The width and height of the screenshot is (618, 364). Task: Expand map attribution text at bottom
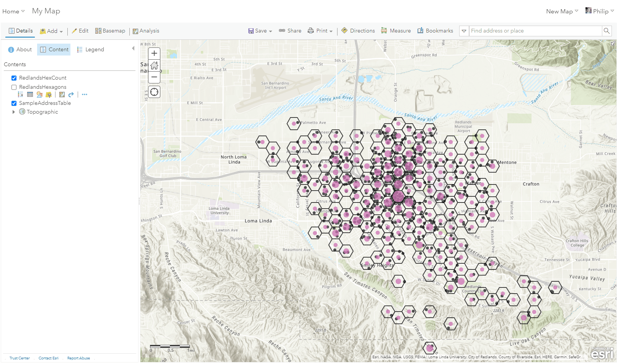point(478,357)
